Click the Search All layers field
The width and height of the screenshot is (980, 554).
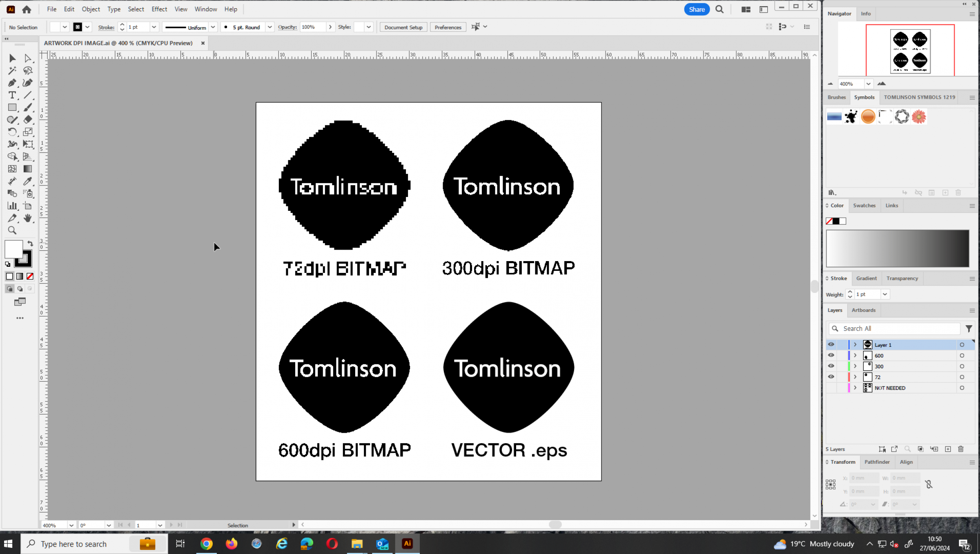click(x=894, y=328)
